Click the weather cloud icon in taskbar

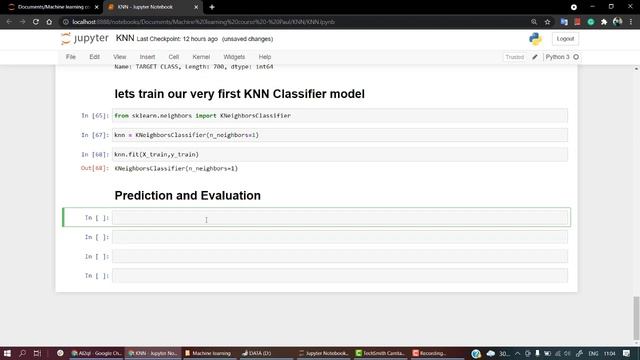tap(491, 353)
